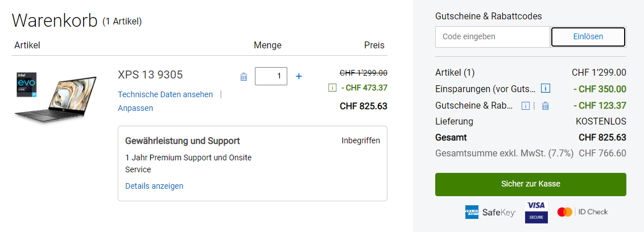Open info icon beside CHF 473.37 discount
The width and height of the screenshot is (644, 232).
(333, 88)
